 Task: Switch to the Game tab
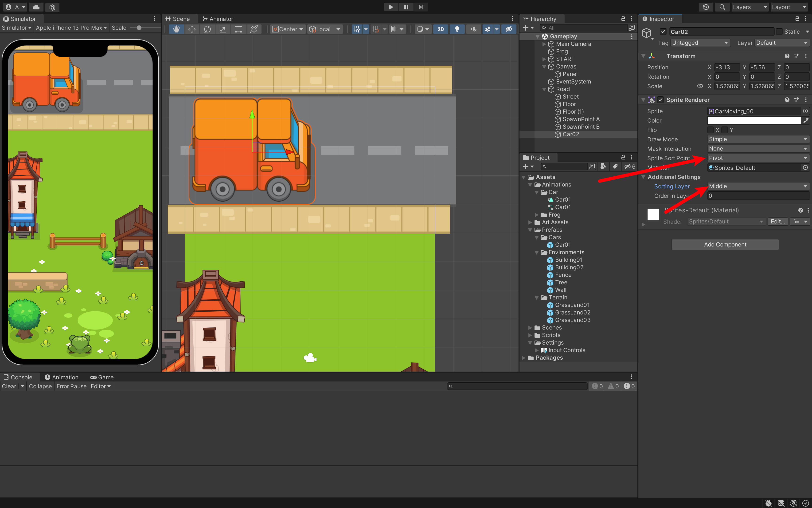102,377
